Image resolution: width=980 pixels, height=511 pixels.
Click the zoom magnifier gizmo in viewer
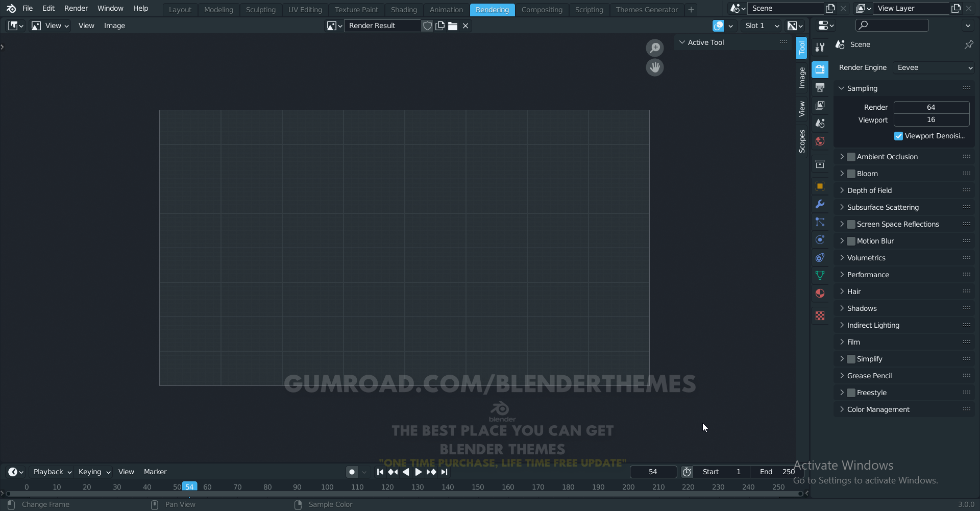click(x=655, y=48)
